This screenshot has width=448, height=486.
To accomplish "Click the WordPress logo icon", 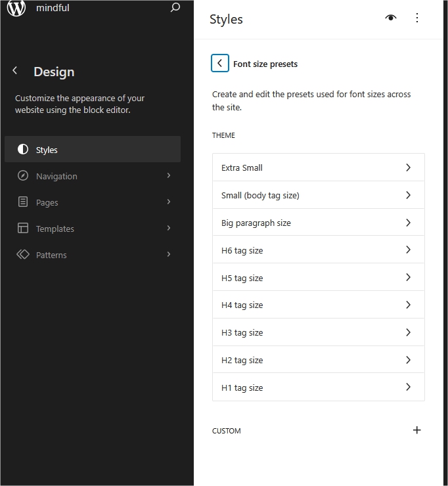I will point(16,8).
